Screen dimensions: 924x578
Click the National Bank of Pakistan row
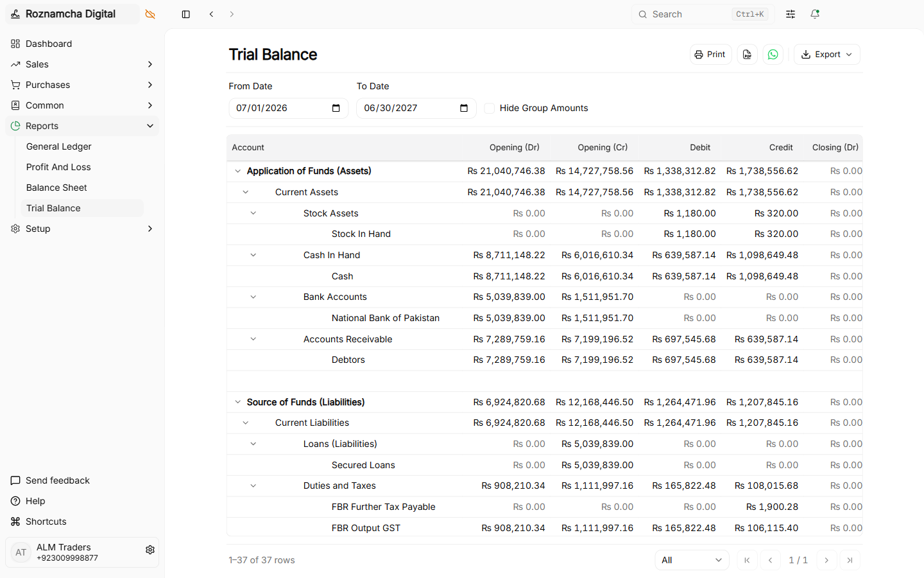click(x=544, y=318)
